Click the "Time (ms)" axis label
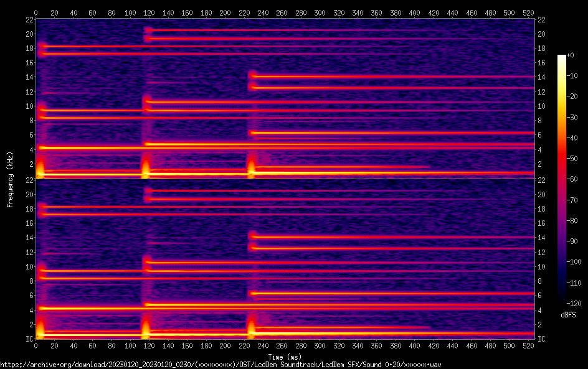 (285, 357)
